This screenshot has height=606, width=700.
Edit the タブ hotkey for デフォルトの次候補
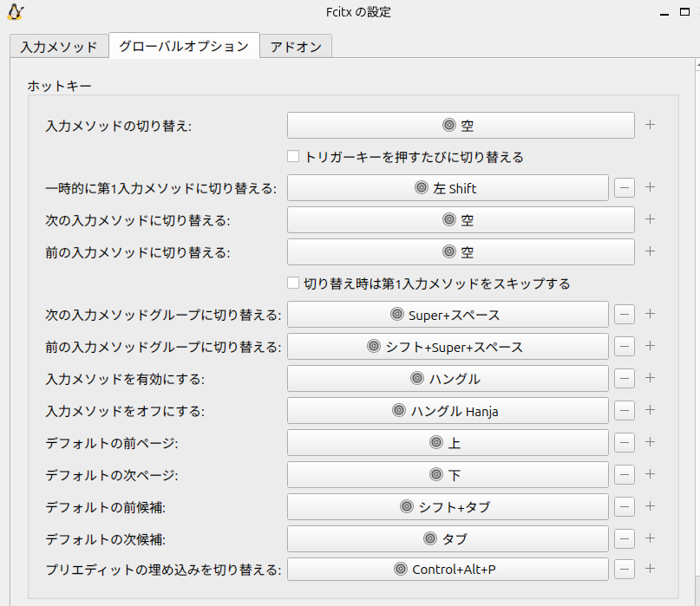click(448, 538)
